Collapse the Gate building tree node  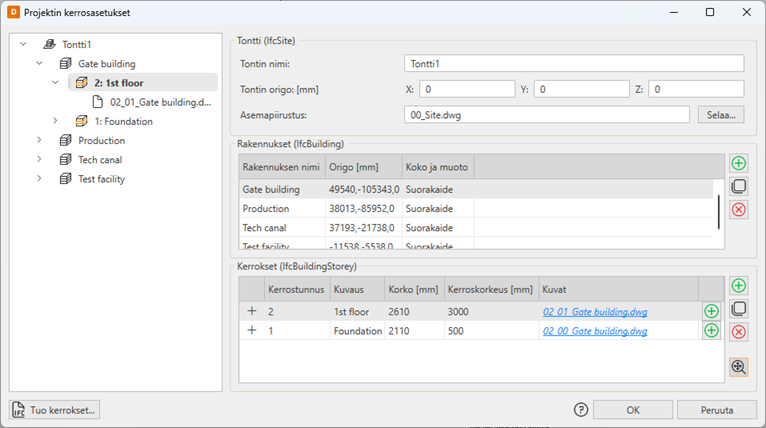pyautogui.click(x=39, y=64)
